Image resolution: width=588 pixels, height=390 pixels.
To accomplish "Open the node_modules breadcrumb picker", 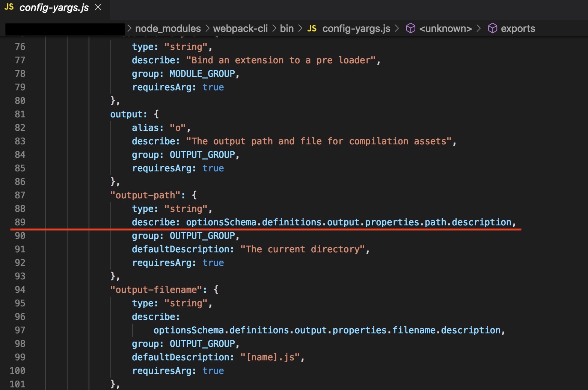I will pyautogui.click(x=167, y=28).
